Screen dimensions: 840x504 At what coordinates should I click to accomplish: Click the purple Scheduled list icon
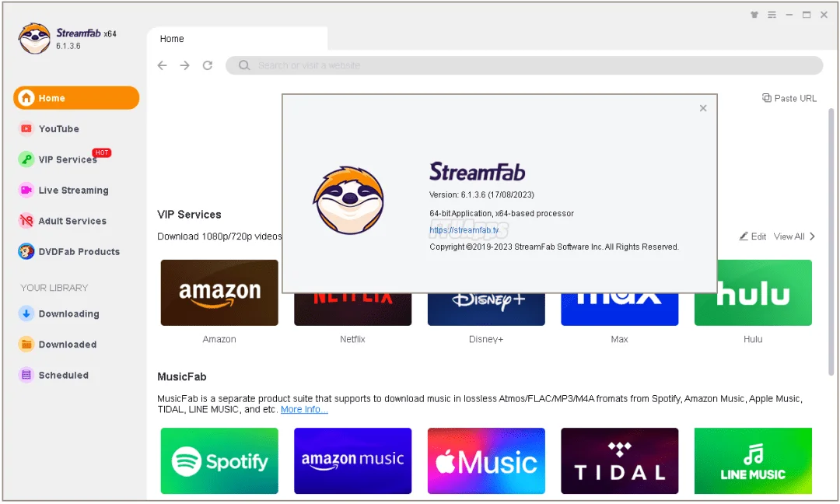pyautogui.click(x=26, y=375)
